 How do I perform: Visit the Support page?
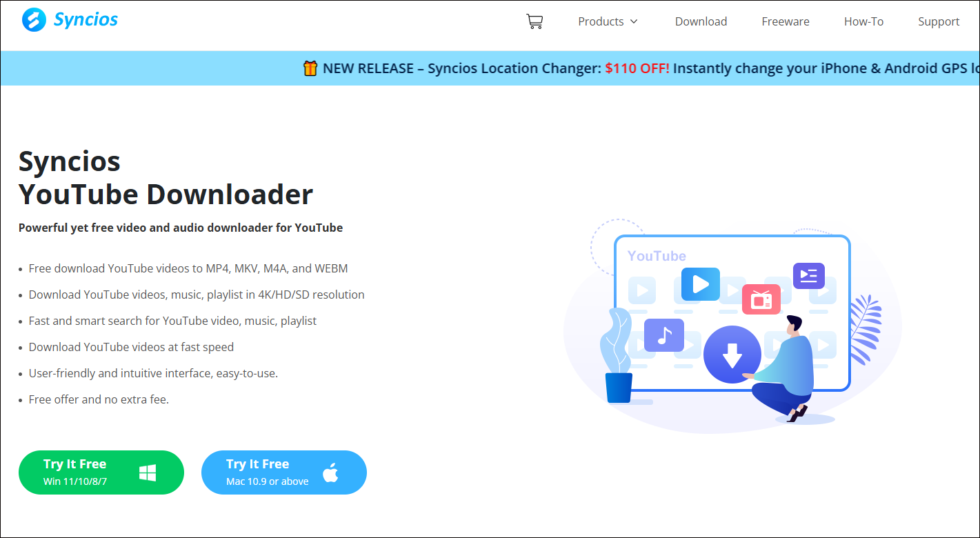tap(939, 21)
